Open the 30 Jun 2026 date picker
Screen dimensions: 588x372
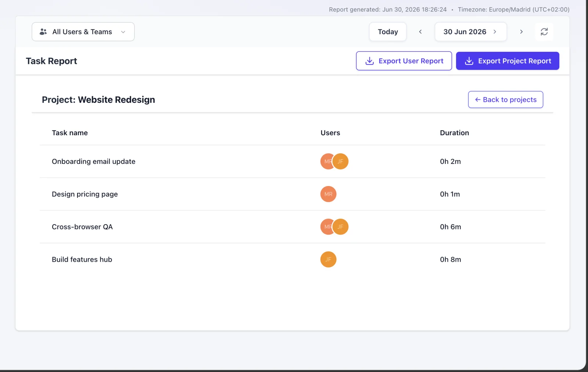click(x=471, y=32)
